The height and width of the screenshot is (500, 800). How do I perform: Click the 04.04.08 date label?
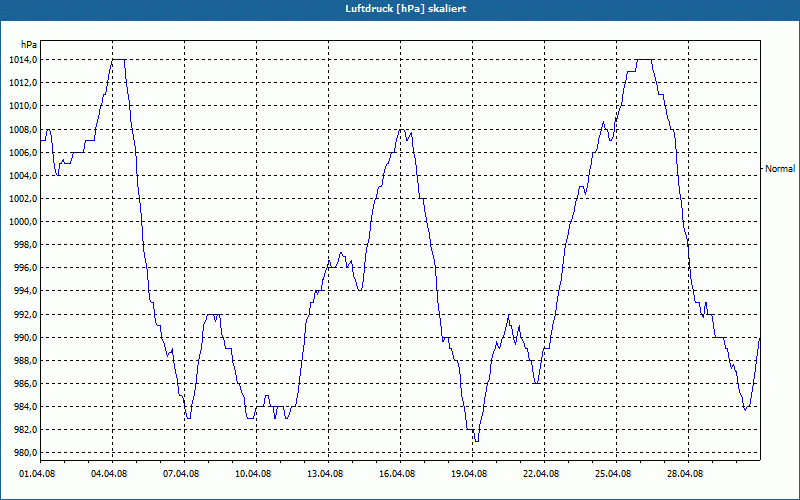(109, 474)
